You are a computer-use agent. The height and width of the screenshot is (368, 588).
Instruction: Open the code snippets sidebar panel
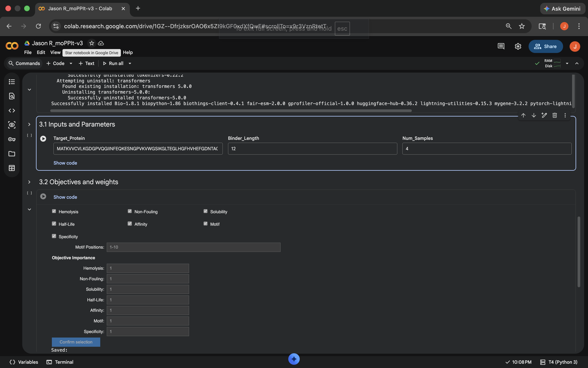(12, 110)
